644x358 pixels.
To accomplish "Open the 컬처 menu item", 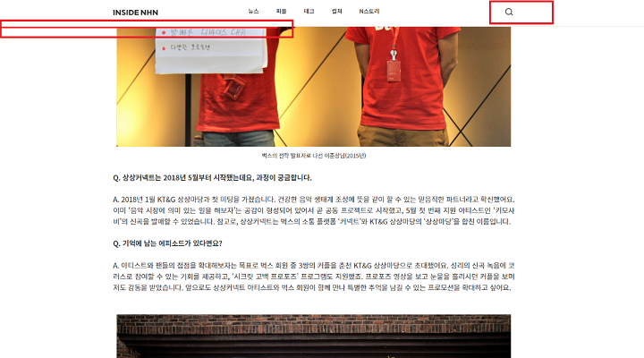I will tap(337, 12).
